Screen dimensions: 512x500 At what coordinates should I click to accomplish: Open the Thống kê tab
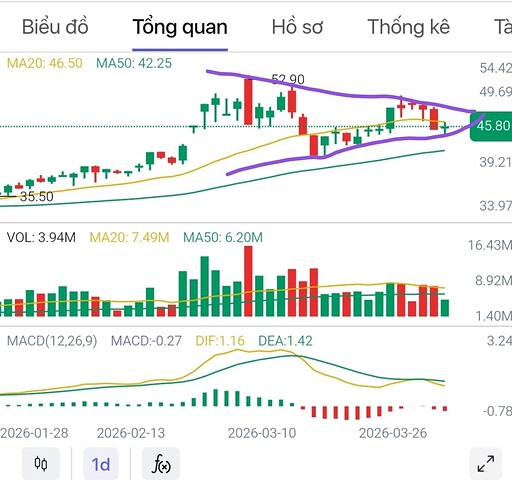pyautogui.click(x=409, y=27)
